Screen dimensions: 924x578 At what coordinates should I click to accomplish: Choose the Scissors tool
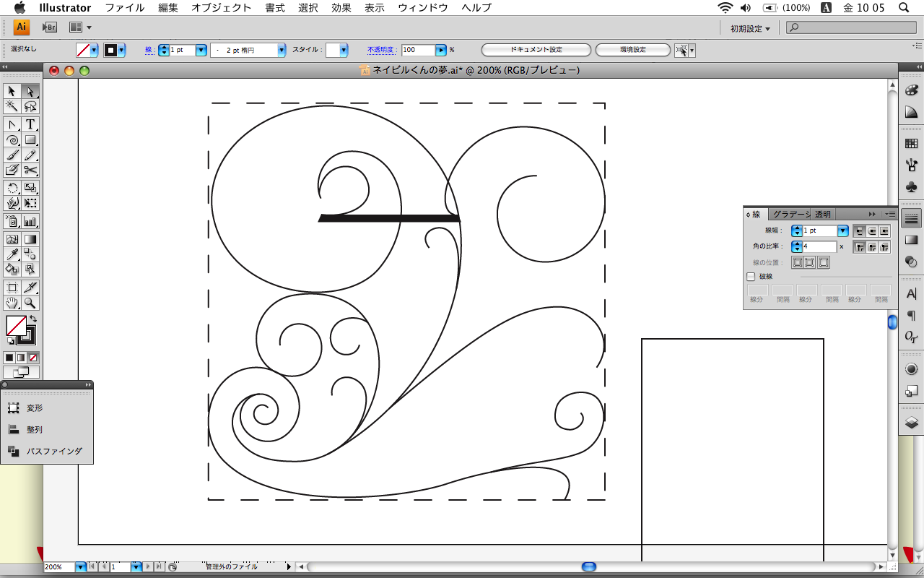pyautogui.click(x=30, y=170)
